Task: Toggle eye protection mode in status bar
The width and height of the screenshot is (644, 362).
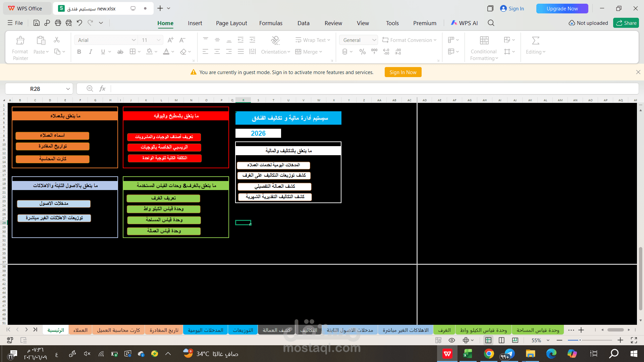Action: point(452,340)
